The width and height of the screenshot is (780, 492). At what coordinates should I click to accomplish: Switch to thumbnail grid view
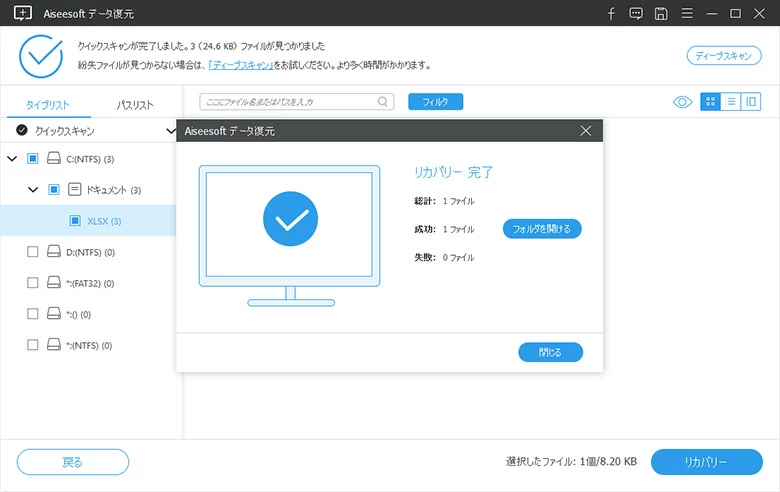[x=710, y=101]
